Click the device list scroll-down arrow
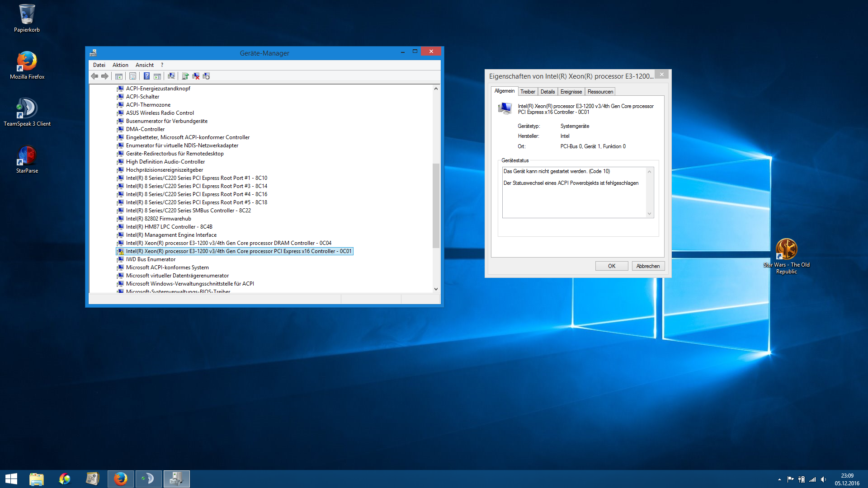Viewport: 868px width, 488px height. (x=436, y=289)
